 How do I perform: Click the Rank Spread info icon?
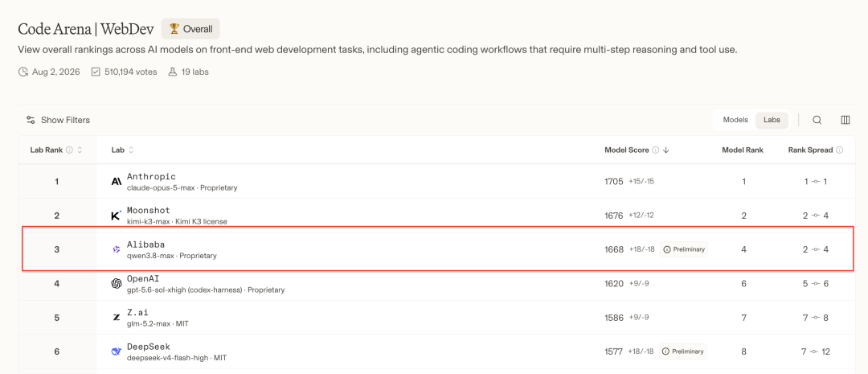pos(840,150)
